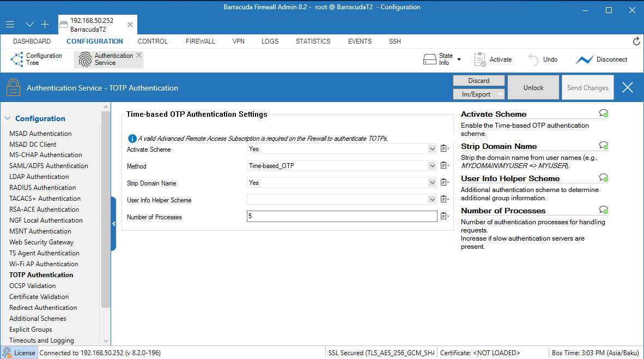
Task: Select TACACS+ Authentication in the sidebar
Action: click(45, 198)
